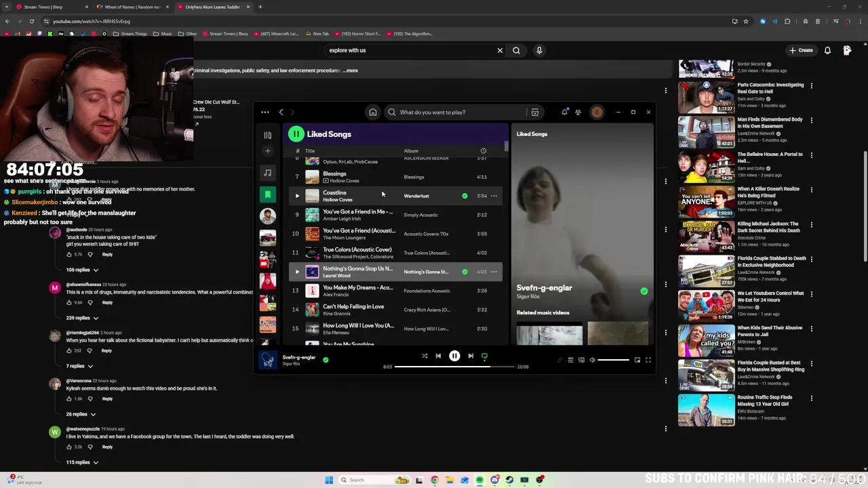Expand description with ...more link

click(350, 70)
